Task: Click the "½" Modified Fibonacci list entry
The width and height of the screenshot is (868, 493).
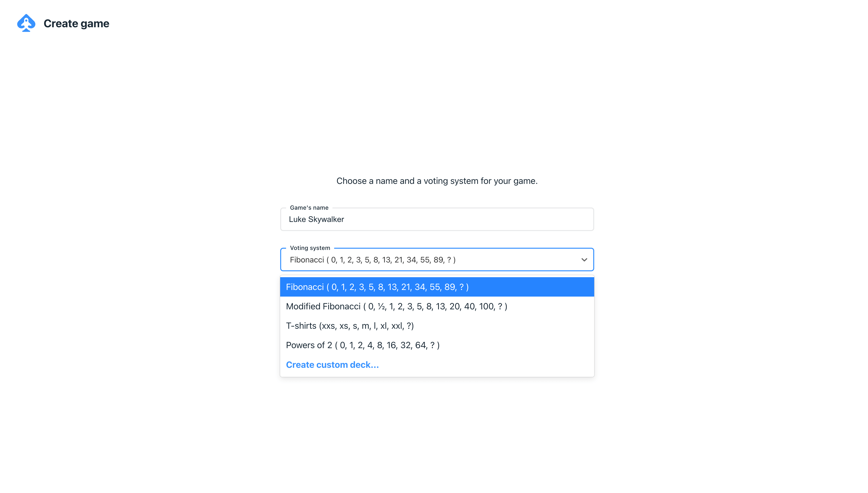Action: [x=396, y=306]
